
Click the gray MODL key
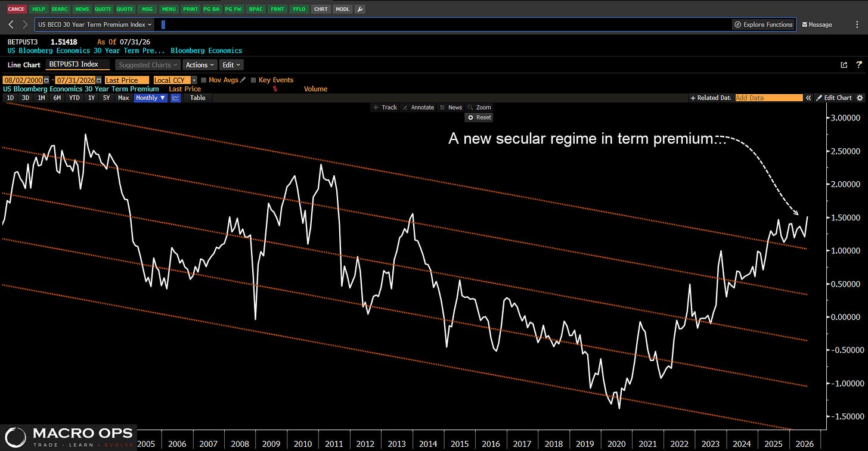[x=342, y=9]
